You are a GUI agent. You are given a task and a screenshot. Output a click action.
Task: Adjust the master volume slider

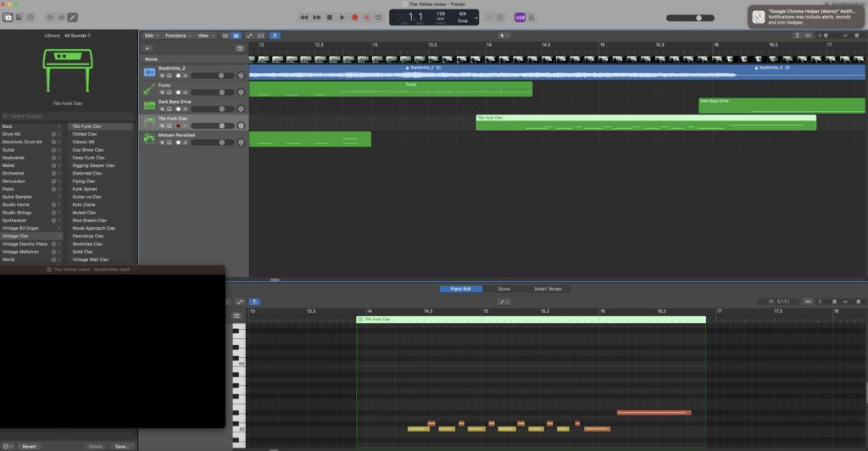coord(690,18)
